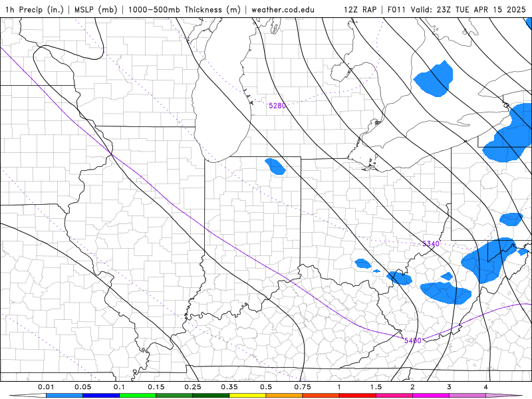Click the orange-red 0.75–1 legend segment
Image resolution: width=532 pixels, height=399 pixels.
(321, 396)
